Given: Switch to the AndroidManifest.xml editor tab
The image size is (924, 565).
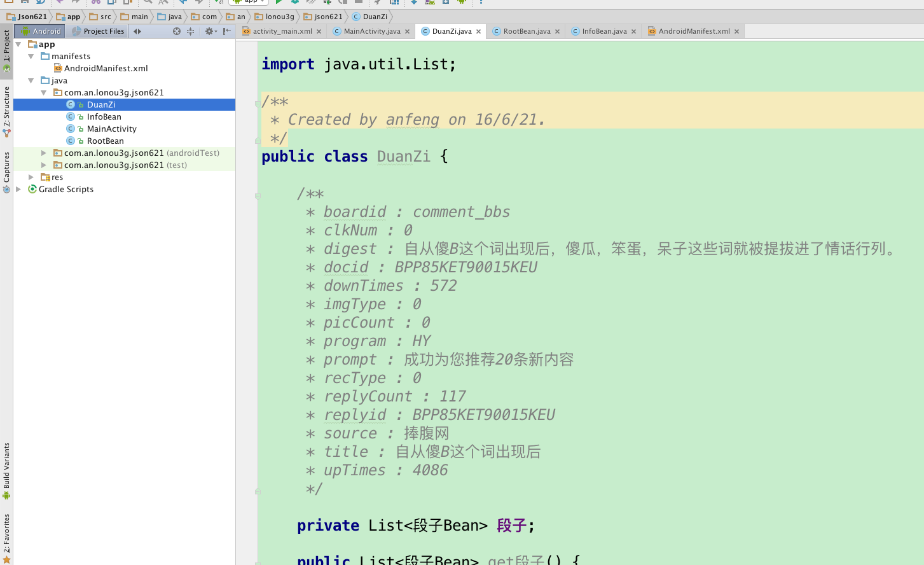Looking at the screenshot, I should pos(694,31).
